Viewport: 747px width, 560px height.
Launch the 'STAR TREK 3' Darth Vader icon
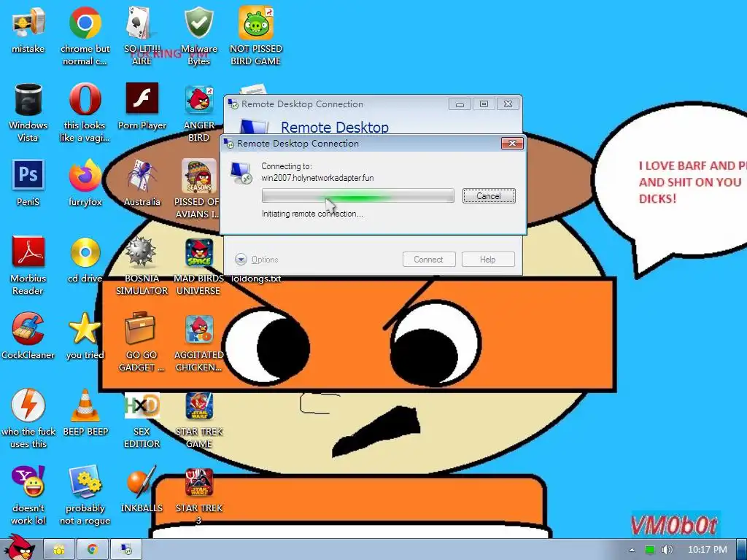point(199,482)
